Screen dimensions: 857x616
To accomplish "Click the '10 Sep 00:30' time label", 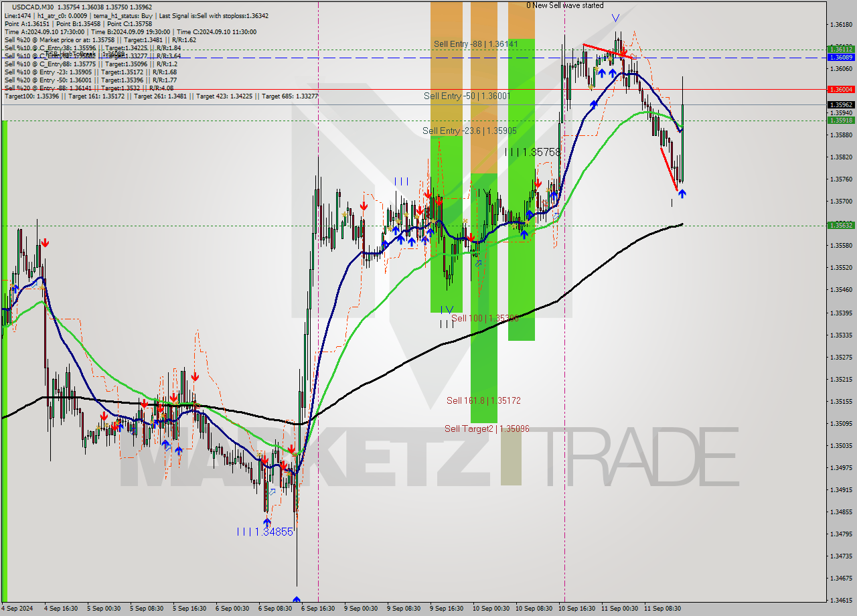I will tap(491, 609).
